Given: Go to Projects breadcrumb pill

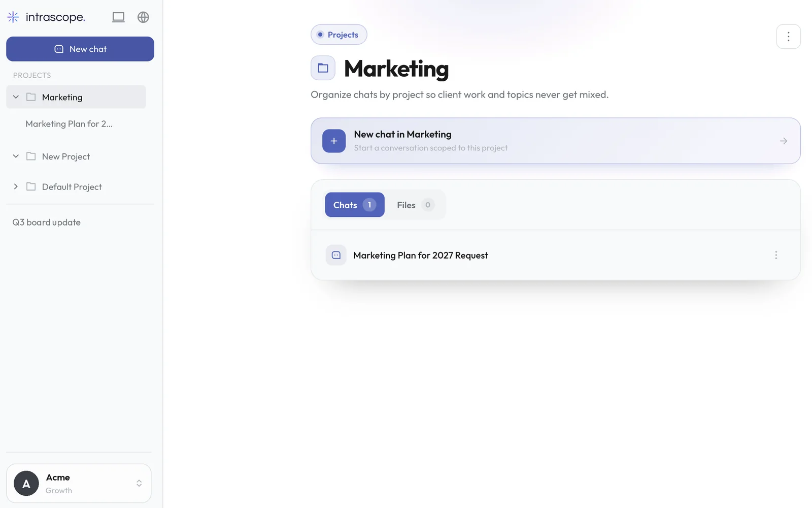Looking at the screenshot, I should [x=339, y=35].
